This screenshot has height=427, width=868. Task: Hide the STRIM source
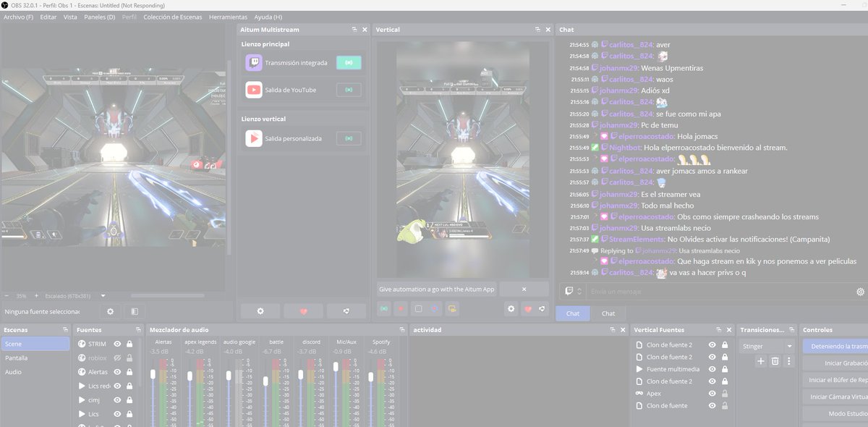click(x=116, y=344)
